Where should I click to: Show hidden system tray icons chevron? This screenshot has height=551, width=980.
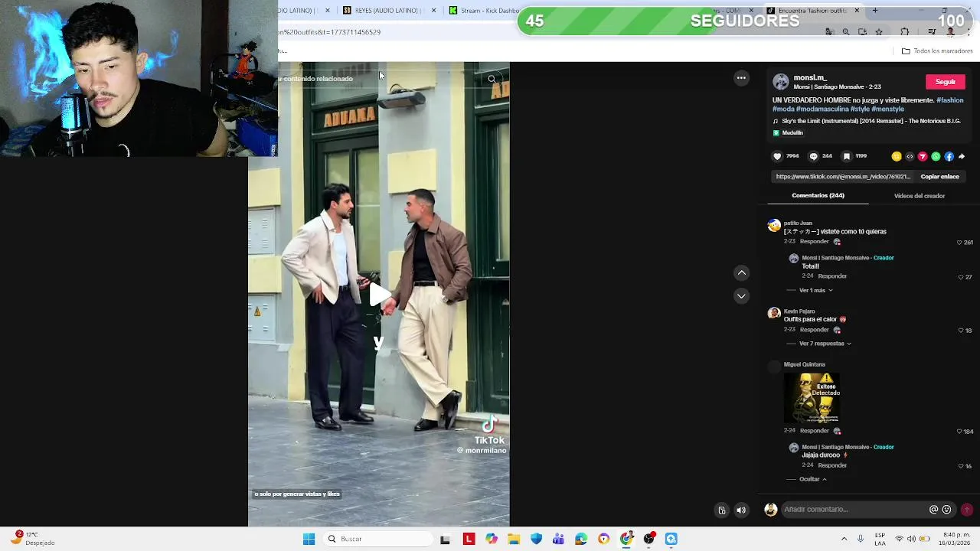(844, 540)
